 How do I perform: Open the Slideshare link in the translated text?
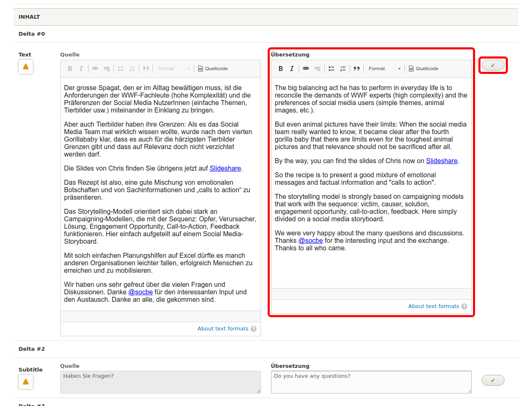point(442,161)
